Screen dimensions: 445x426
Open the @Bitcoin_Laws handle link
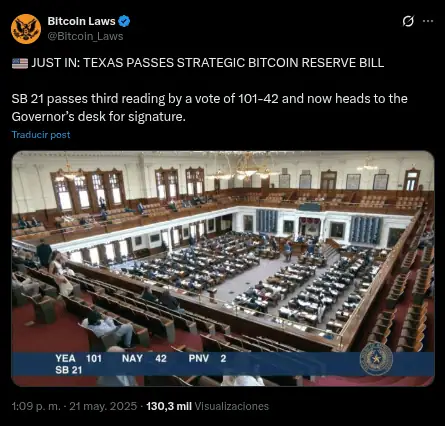(85, 36)
